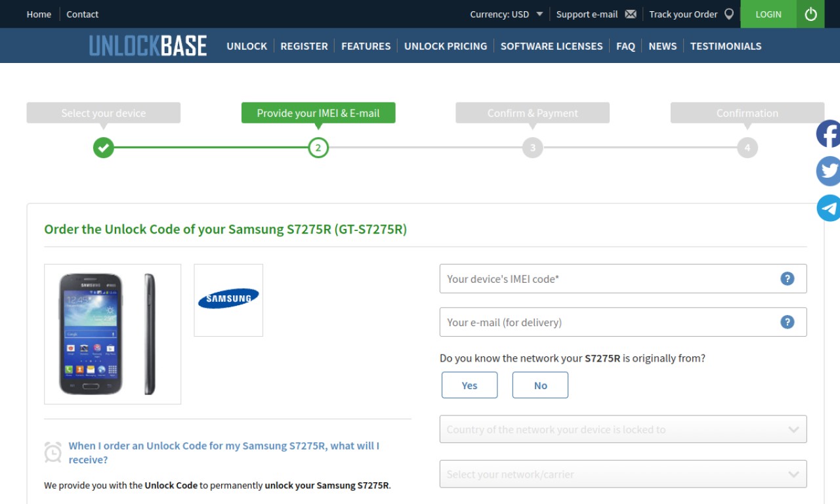Click the envelope icon next to Support e-mail
This screenshot has height=504, width=840.
click(x=631, y=14)
